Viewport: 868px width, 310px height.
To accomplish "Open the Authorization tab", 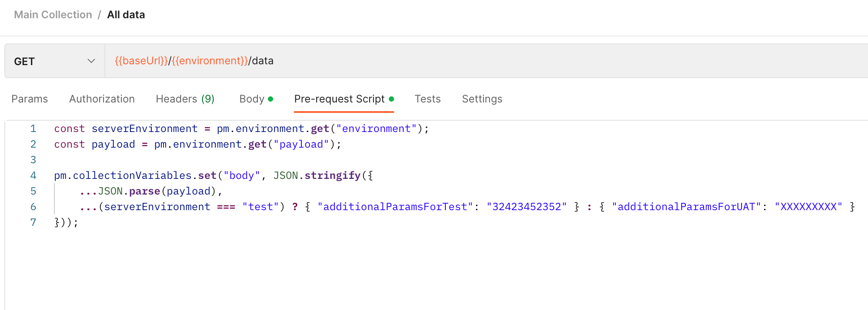I will (102, 99).
